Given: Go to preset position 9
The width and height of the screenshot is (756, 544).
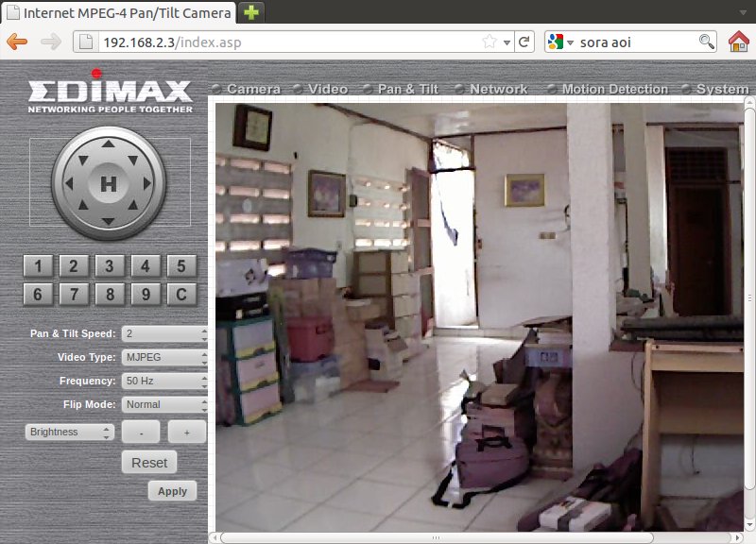Looking at the screenshot, I should (x=146, y=295).
